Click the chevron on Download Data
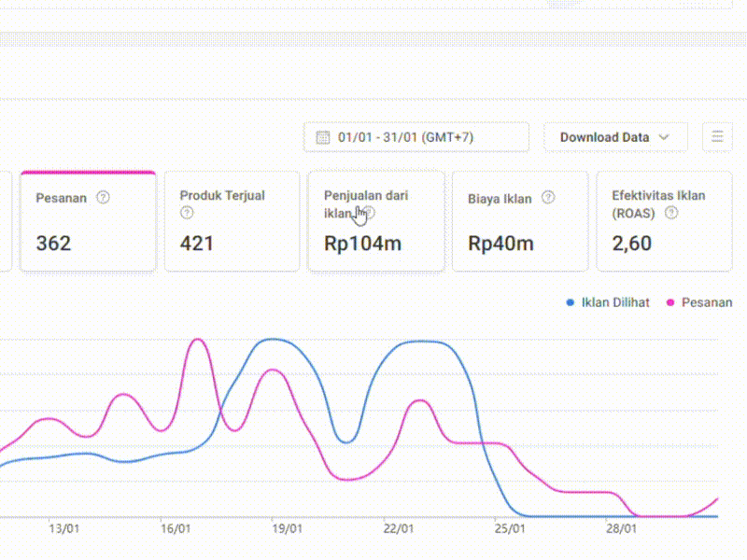 (664, 137)
